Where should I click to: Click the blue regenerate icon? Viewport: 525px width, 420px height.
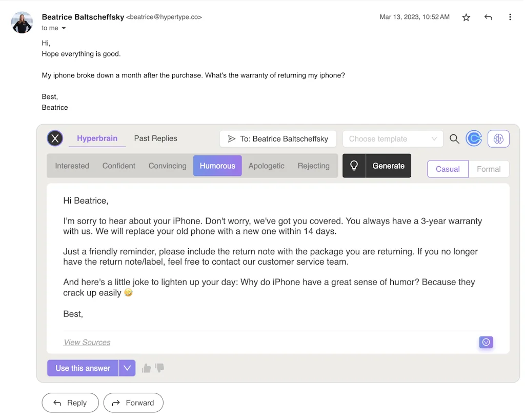coord(473,138)
